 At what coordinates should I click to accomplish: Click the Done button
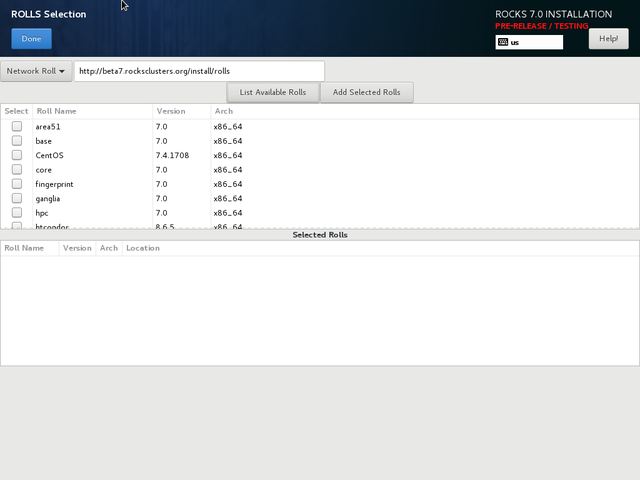[x=31, y=39]
